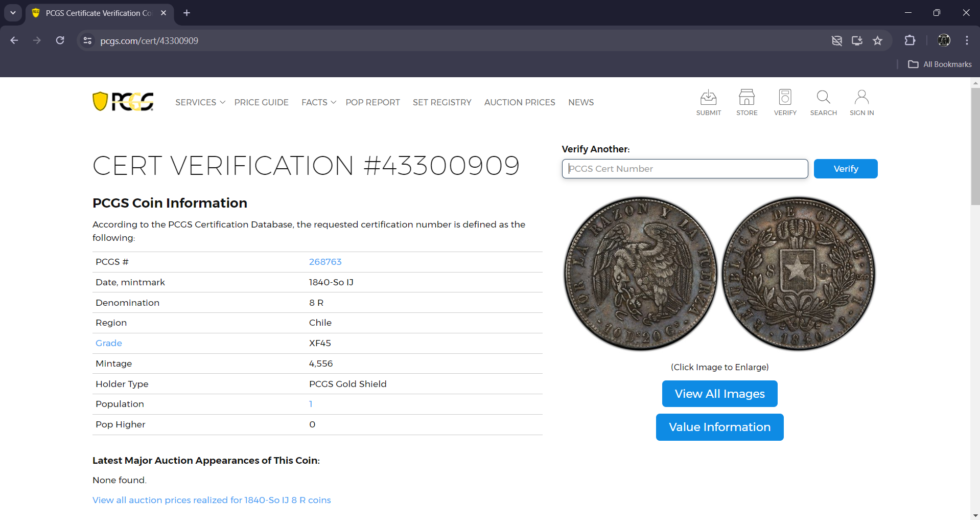The height and width of the screenshot is (520, 980).
Task: Open All Bookmarks folder
Action: [940, 64]
